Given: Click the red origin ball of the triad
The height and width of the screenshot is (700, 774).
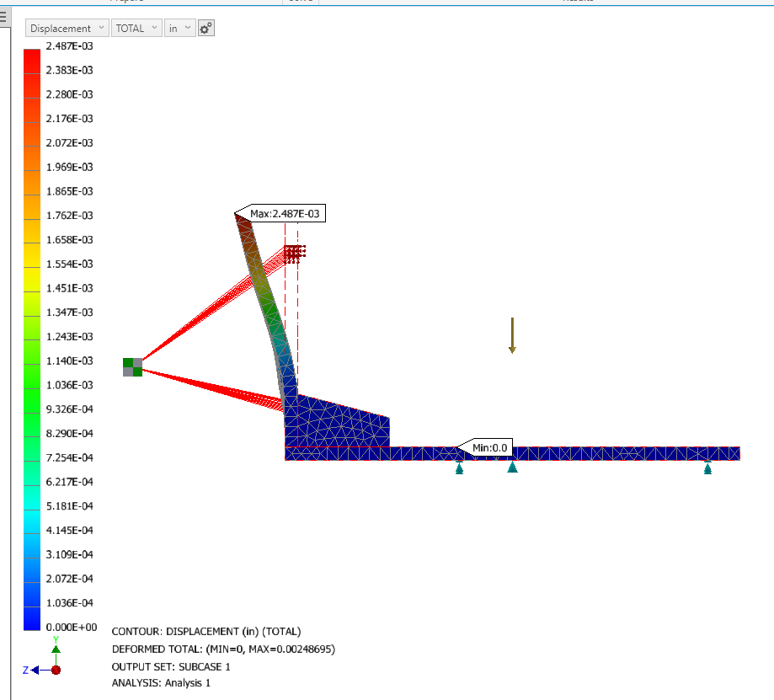Looking at the screenshot, I should [x=56, y=670].
